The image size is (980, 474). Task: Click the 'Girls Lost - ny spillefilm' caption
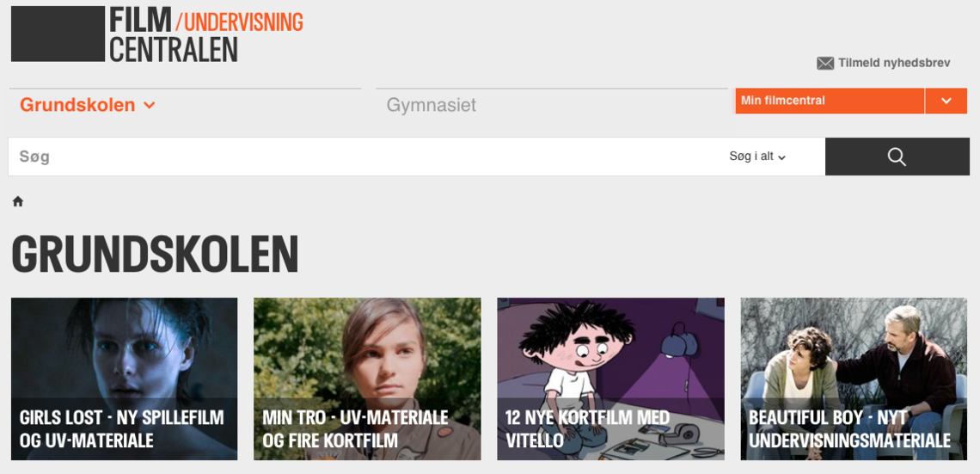[122, 429]
